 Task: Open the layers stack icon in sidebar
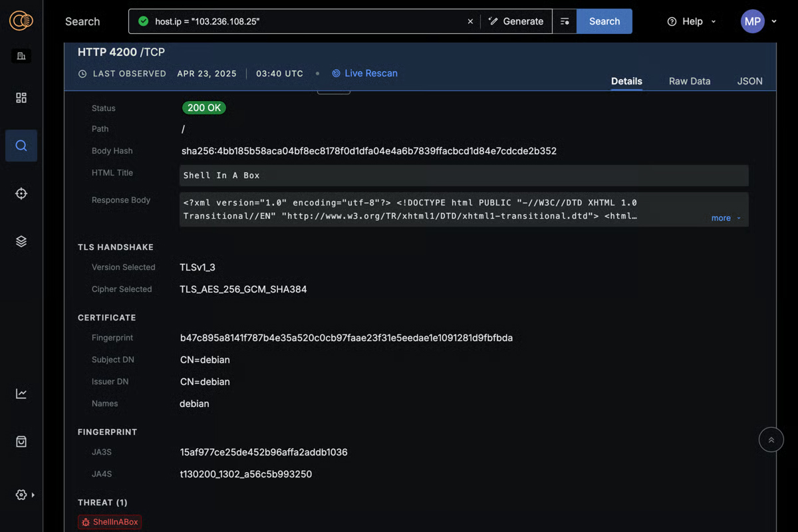pyautogui.click(x=21, y=241)
